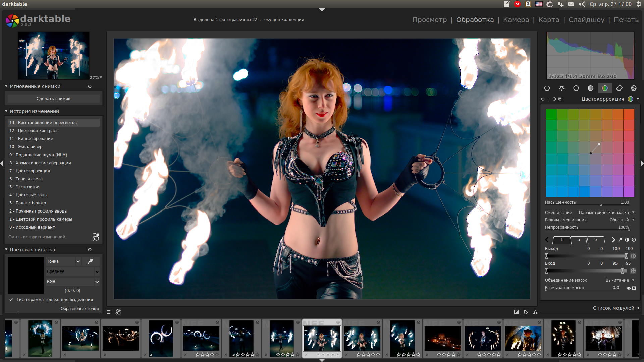Select history item 5 - Экспозиция
This screenshot has height=362, width=644.
pos(54,187)
